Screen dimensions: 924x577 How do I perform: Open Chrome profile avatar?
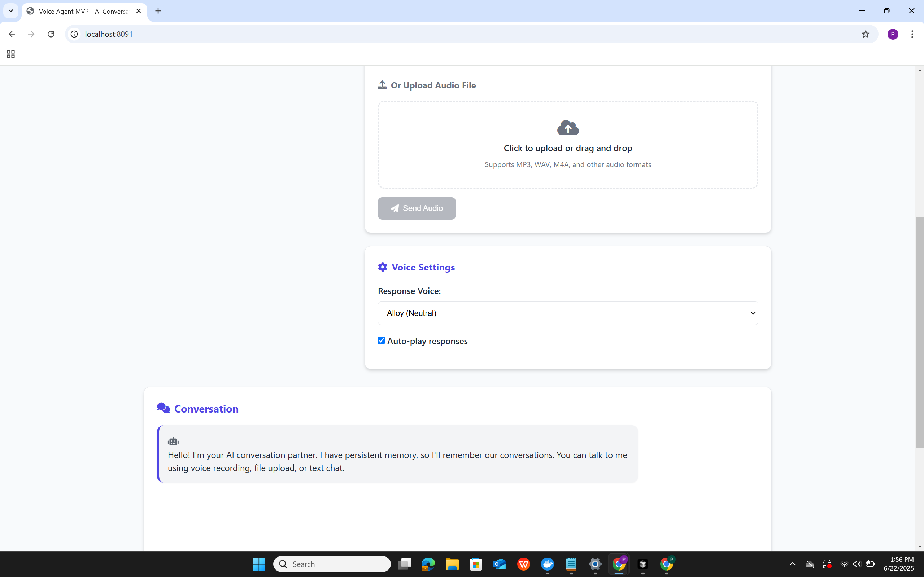click(892, 34)
